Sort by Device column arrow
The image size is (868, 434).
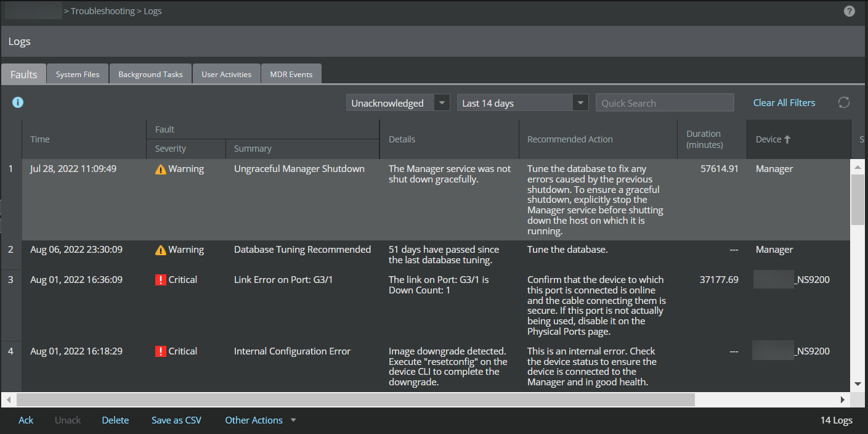tap(787, 139)
